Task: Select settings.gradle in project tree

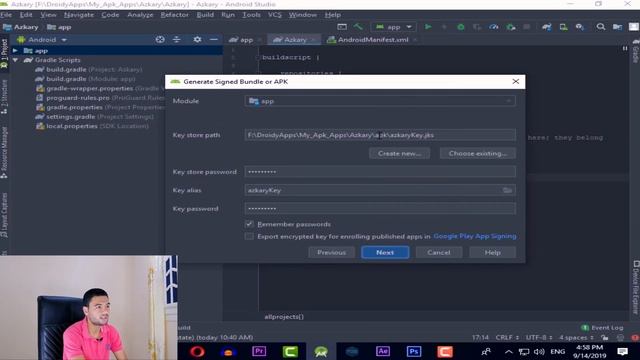Action: pyautogui.click(x=95, y=116)
